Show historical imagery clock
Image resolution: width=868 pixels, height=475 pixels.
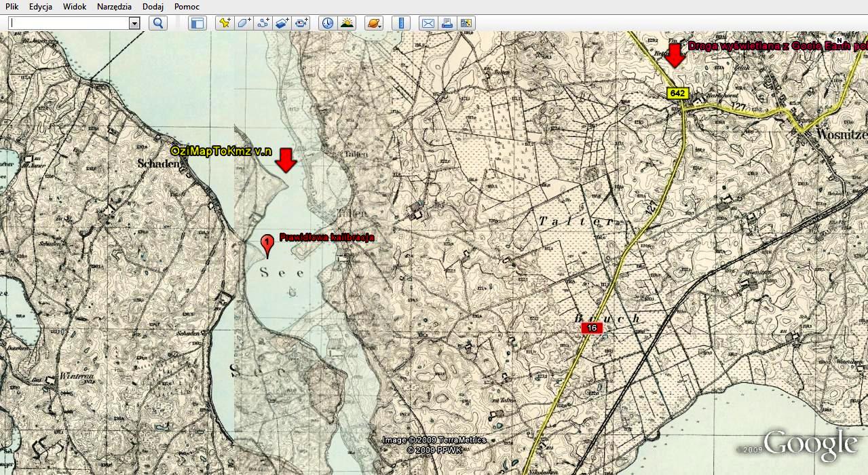(328, 23)
